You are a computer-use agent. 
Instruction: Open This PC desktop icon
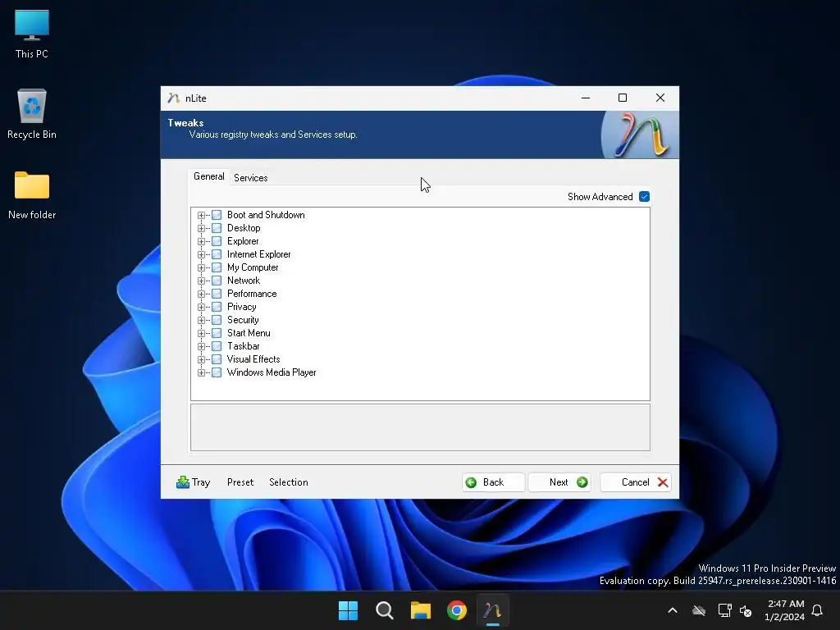point(32,34)
